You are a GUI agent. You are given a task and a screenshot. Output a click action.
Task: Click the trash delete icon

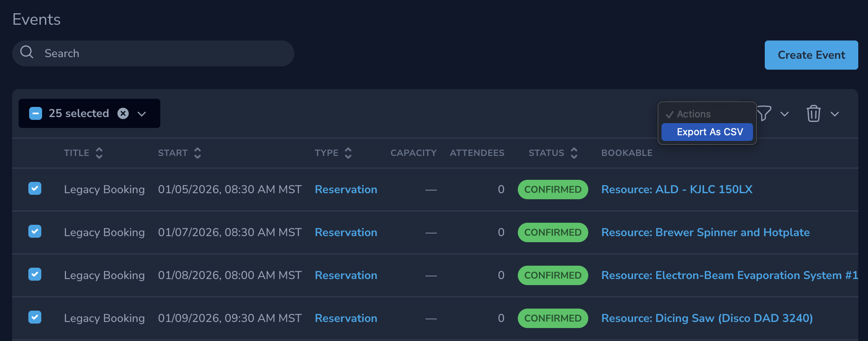coord(813,113)
